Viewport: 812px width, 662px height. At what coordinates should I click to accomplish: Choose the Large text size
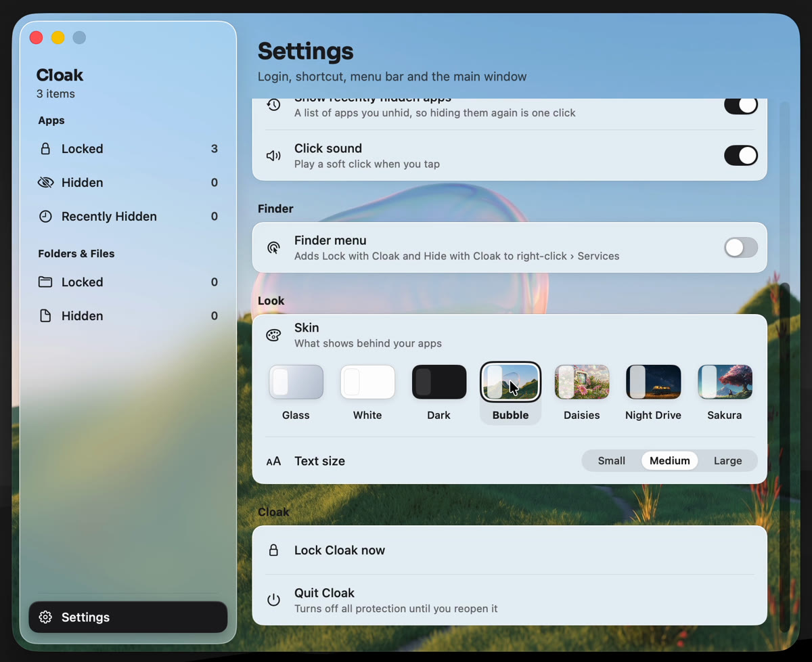coord(728,461)
